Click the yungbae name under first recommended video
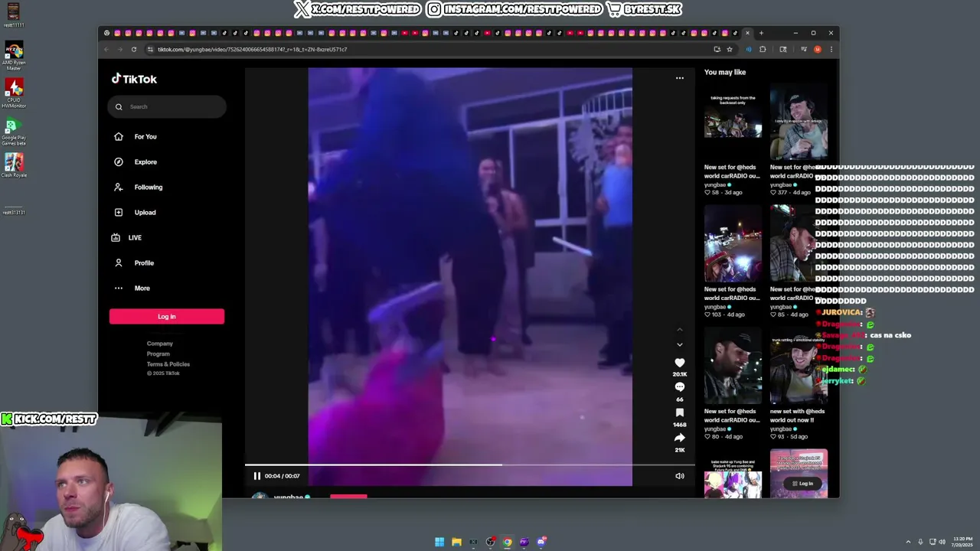Viewport: 980px width, 551px height. (x=715, y=184)
